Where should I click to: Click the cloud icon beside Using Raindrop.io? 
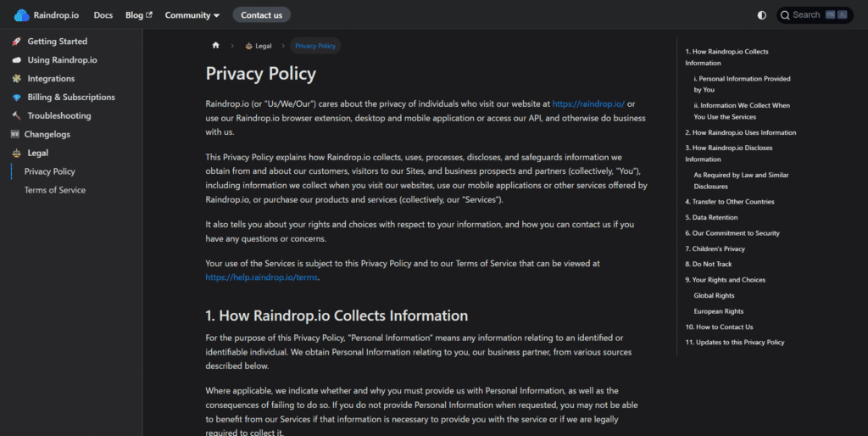click(x=17, y=60)
